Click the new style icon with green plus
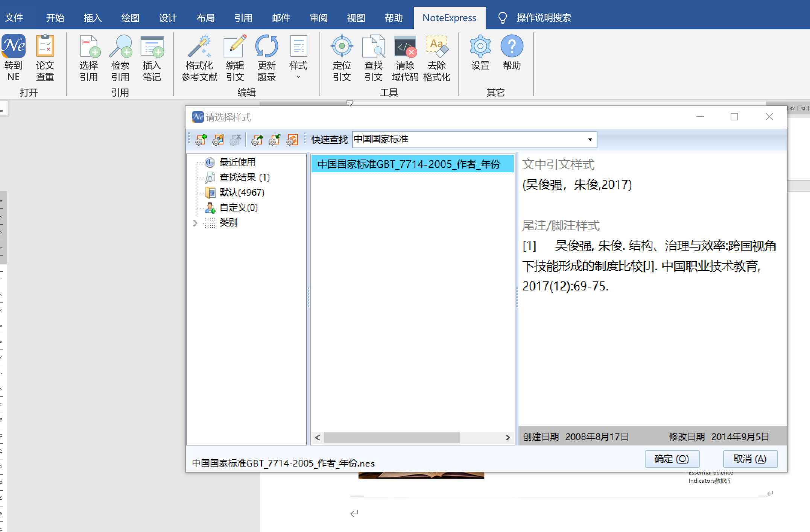The image size is (810, 532). coord(201,140)
